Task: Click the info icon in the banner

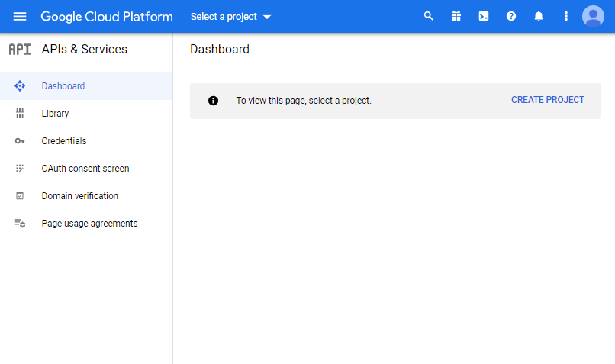Action: tap(213, 101)
